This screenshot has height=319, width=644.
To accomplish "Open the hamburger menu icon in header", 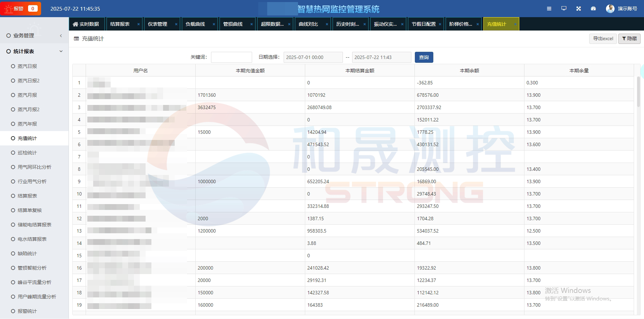I will [x=549, y=9].
